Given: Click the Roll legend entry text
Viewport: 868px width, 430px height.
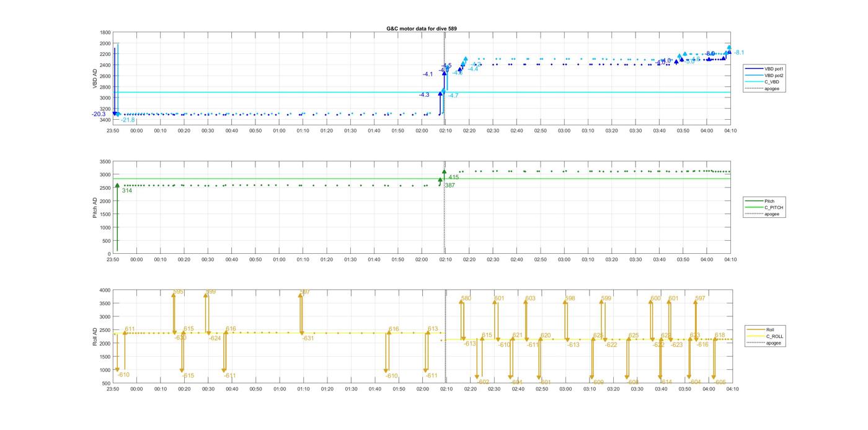Looking at the screenshot, I should pyautogui.click(x=771, y=329).
